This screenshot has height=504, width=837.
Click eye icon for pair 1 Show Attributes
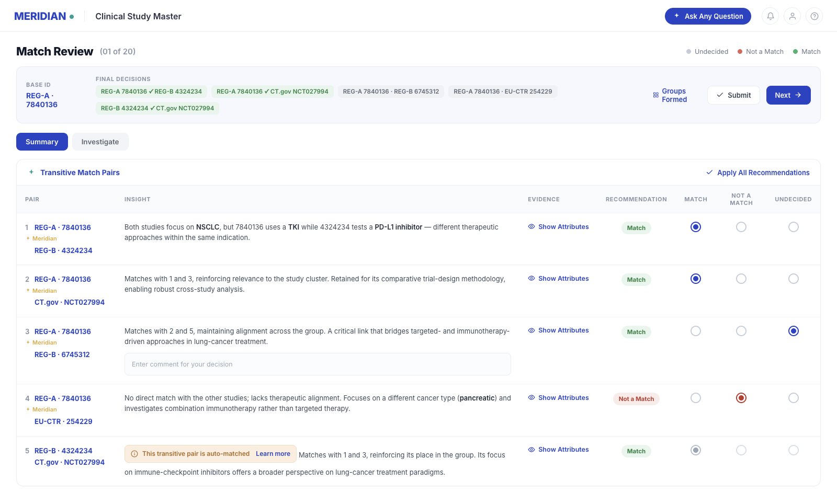tap(531, 227)
